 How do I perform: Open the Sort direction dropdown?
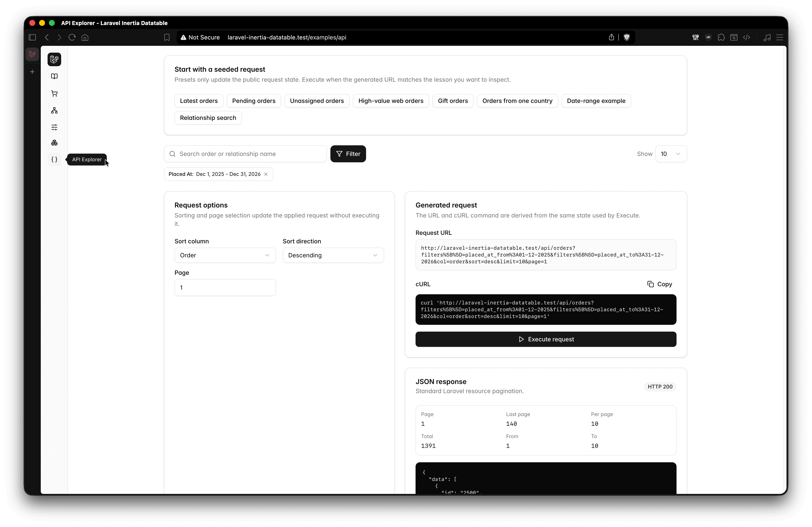333,255
